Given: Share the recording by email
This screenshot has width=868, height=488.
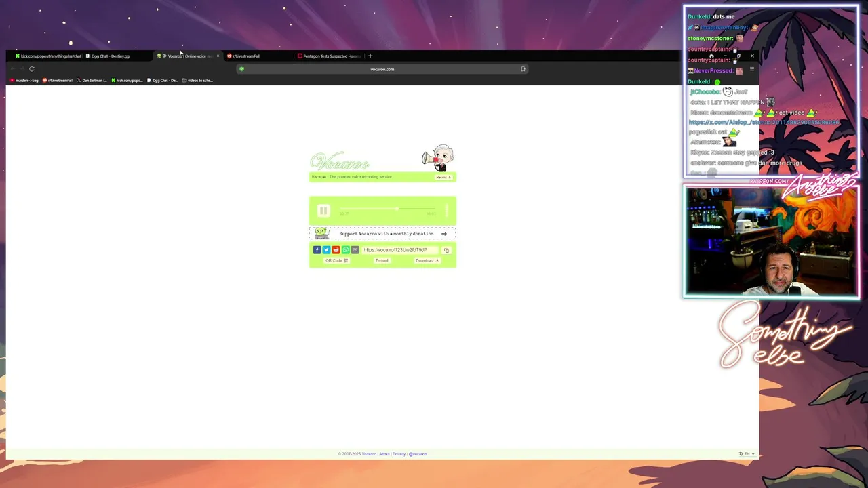Looking at the screenshot, I should [355, 250].
